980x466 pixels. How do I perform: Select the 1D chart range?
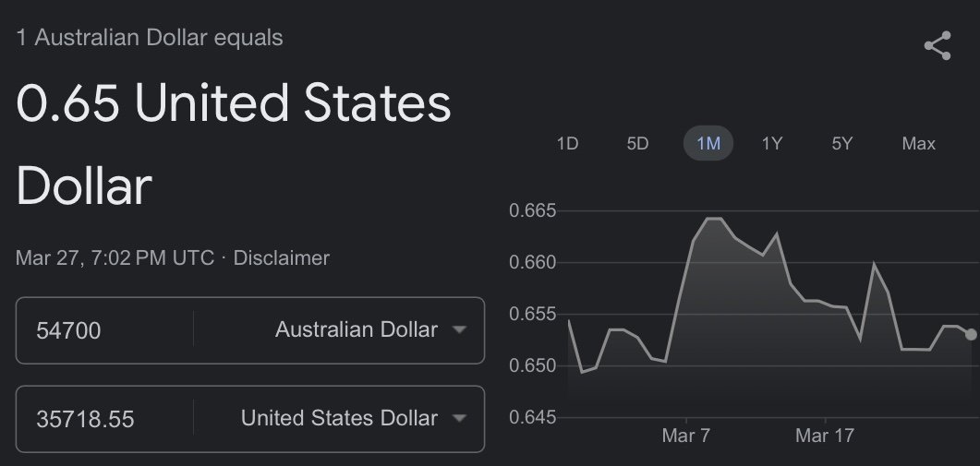pos(567,144)
